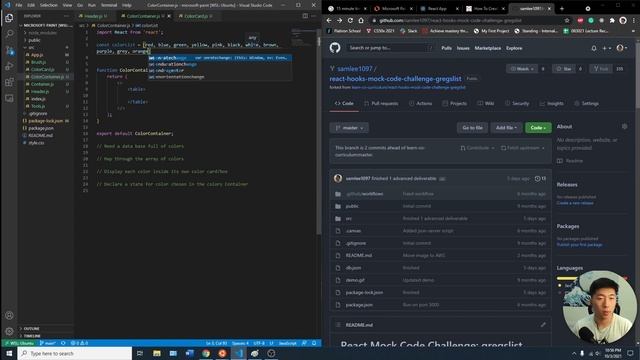640x360 pixels.
Task: Switch to the ColorCard.js editor tab
Action: pyautogui.click(x=196, y=16)
